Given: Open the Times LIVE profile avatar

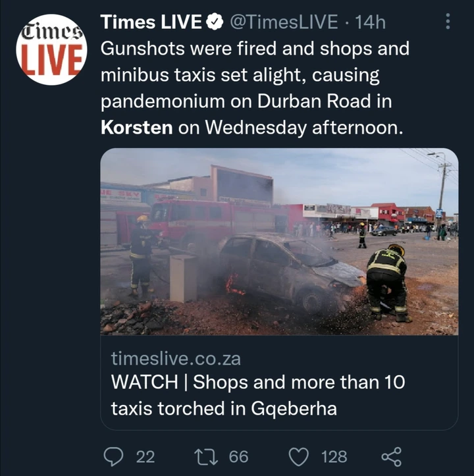Looking at the screenshot, I should tap(51, 49).
